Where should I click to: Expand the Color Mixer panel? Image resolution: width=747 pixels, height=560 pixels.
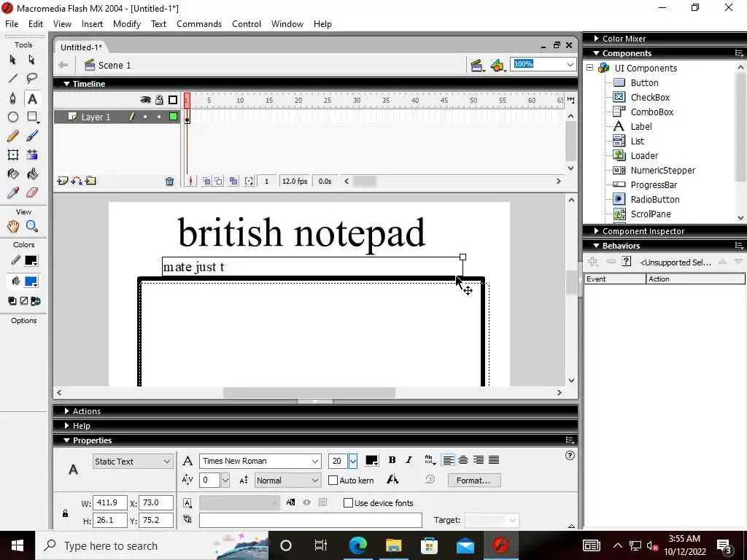click(x=597, y=39)
